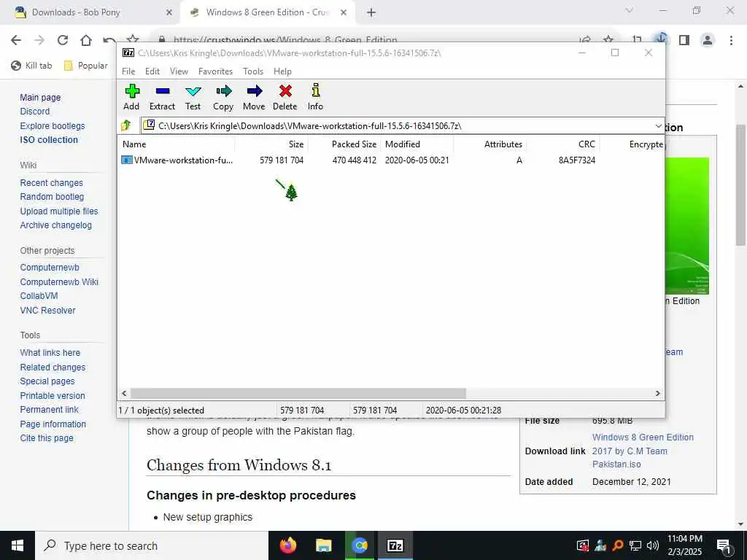Open the Favorites menu in 7-Zip
This screenshot has width=747, height=560.
coord(215,71)
